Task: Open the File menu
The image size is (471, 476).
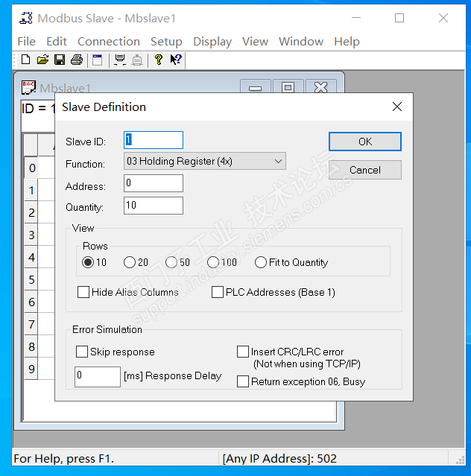Action: pyautogui.click(x=26, y=41)
